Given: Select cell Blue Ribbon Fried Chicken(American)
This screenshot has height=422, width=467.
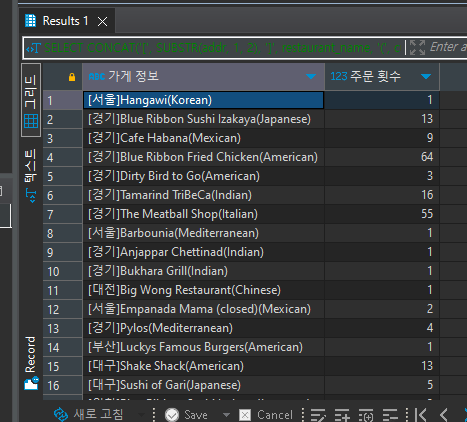Looking at the screenshot, I should tap(203, 157).
